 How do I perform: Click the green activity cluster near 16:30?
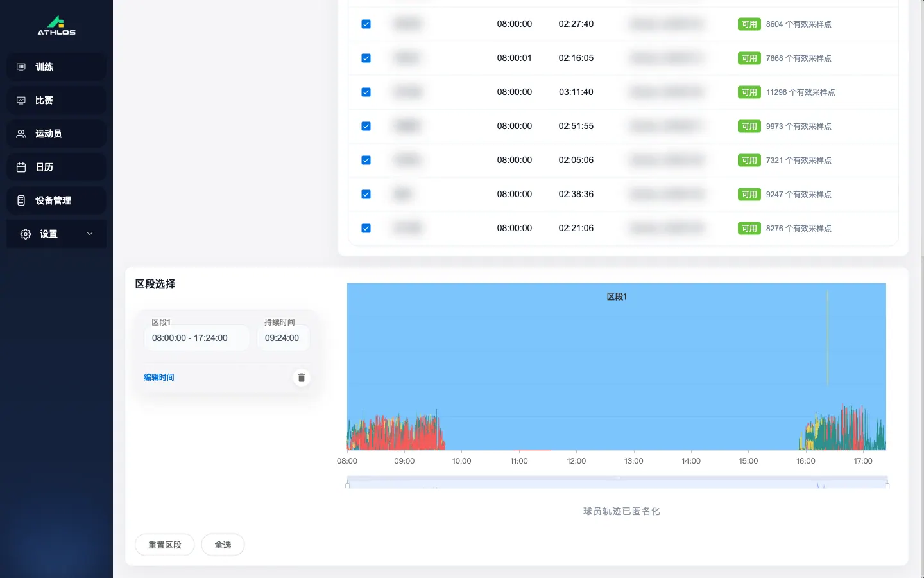coord(843,430)
